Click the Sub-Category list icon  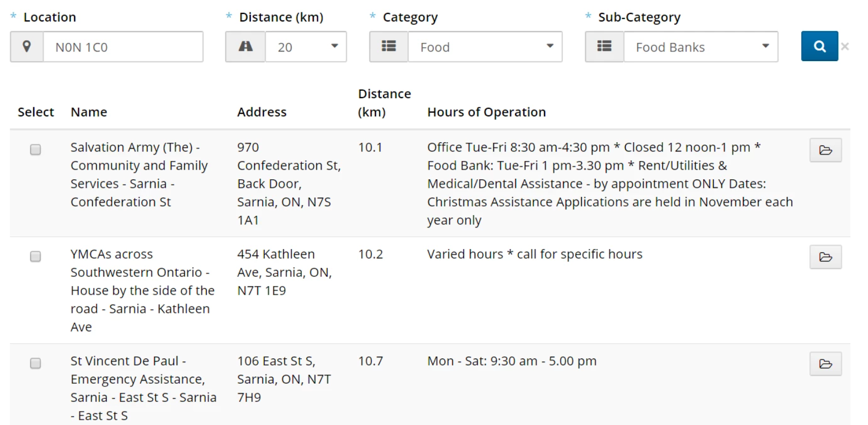pyautogui.click(x=604, y=47)
